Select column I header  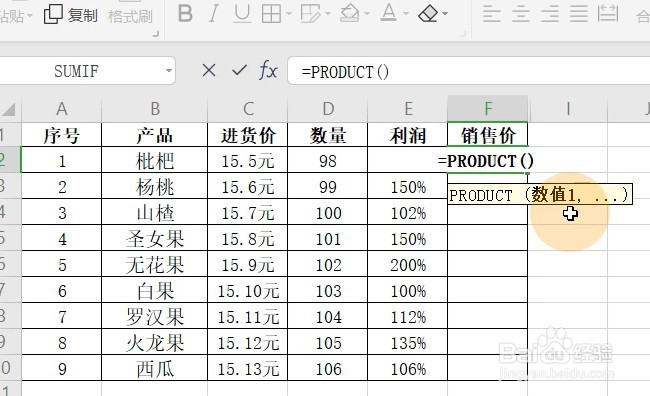pyautogui.click(x=568, y=109)
